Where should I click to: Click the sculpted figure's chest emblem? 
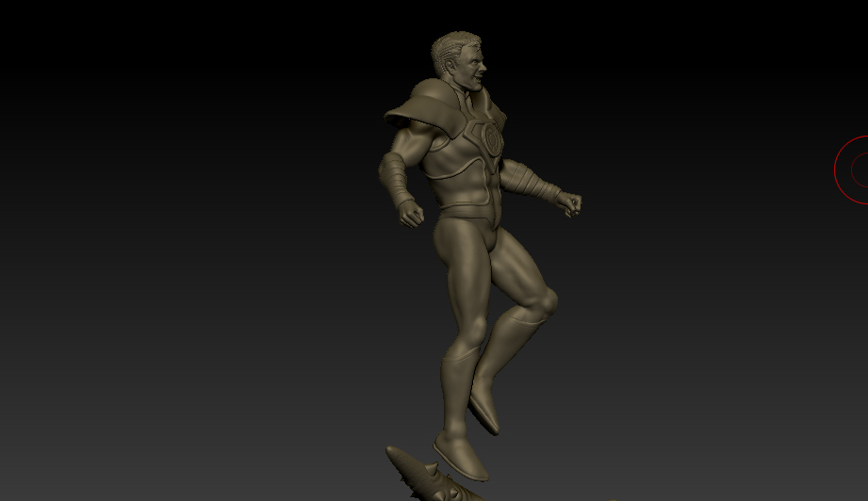pos(492,138)
